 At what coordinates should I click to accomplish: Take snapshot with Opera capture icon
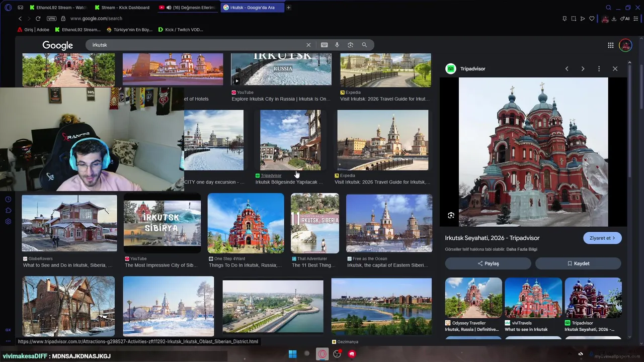(x=574, y=19)
